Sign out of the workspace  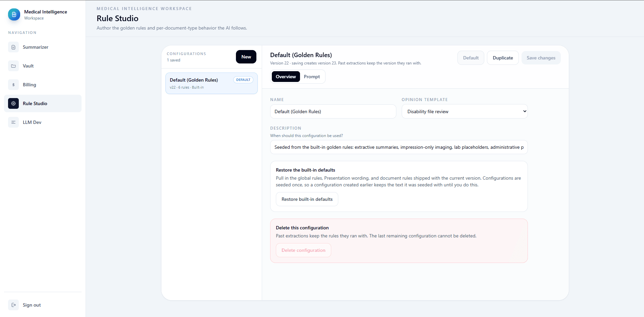43,305
